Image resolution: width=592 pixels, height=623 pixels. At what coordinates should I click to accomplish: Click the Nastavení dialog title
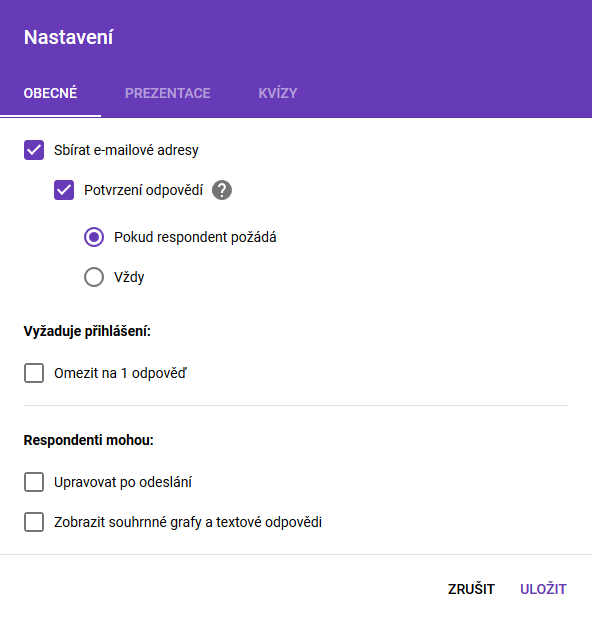68,37
